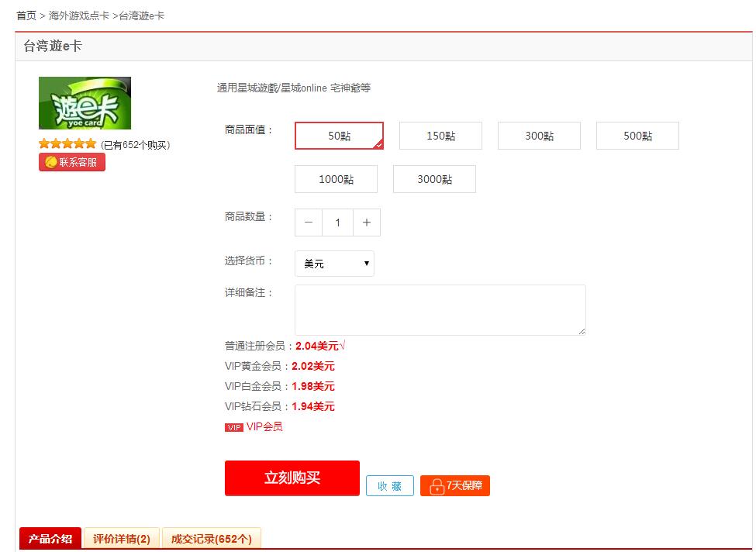Go to 海外游戏点卡 breadcrumb
Screen dimensions: 756x552
click(79, 16)
